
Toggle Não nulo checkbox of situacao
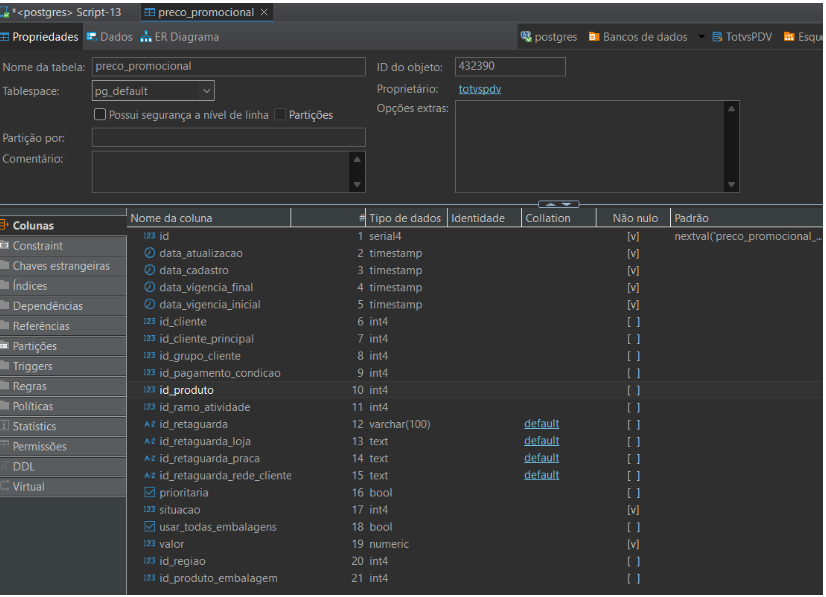pyautogui.click(x=633, y=510)
